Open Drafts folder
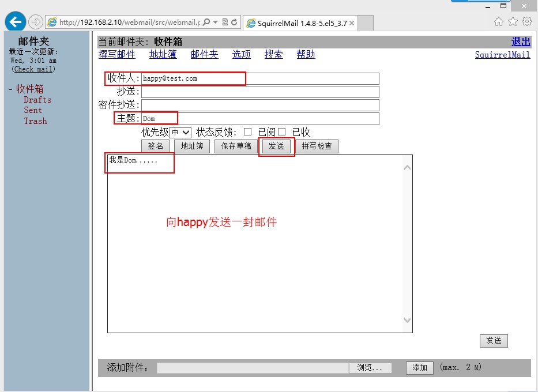Image resolution: width=538 pixels, height=392 pixels. click(x=37, y=100)
